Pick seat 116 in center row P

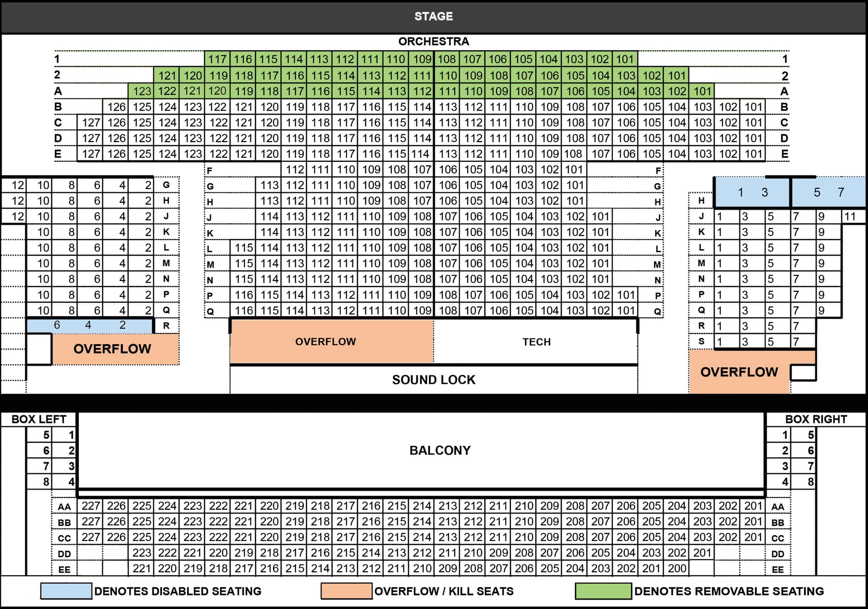click(x=243, y=295)
